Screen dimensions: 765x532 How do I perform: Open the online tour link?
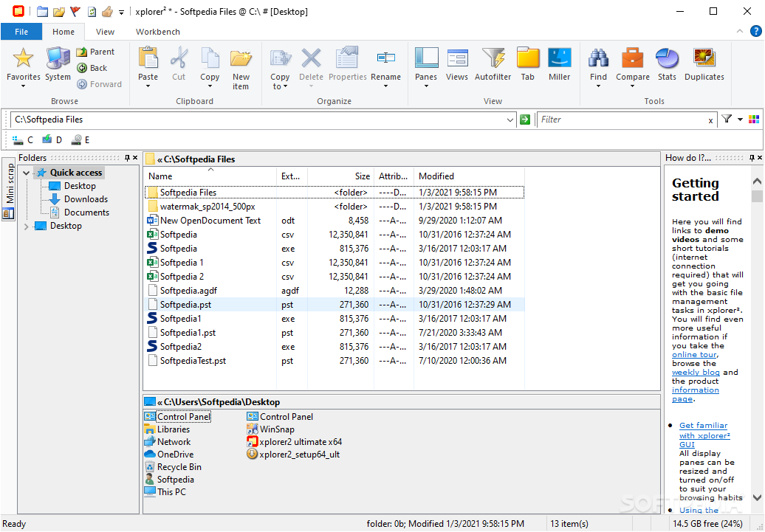694,354
